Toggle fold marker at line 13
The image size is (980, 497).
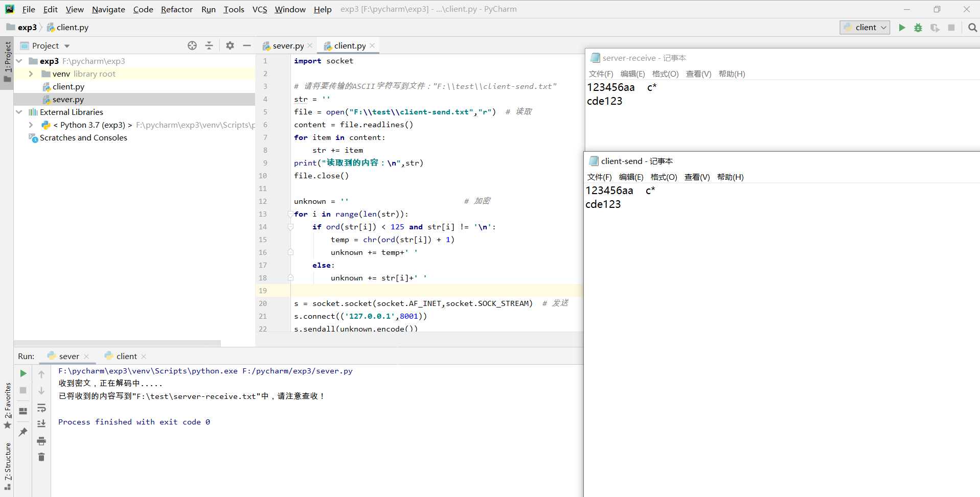tap(290, 214)
